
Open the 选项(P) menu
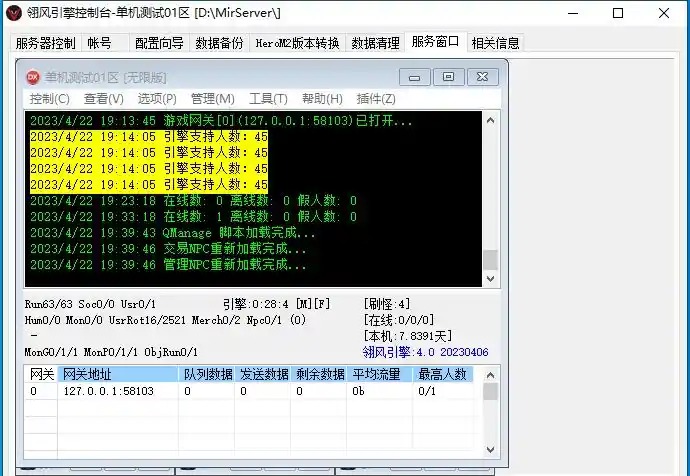[x=157, y=99]
